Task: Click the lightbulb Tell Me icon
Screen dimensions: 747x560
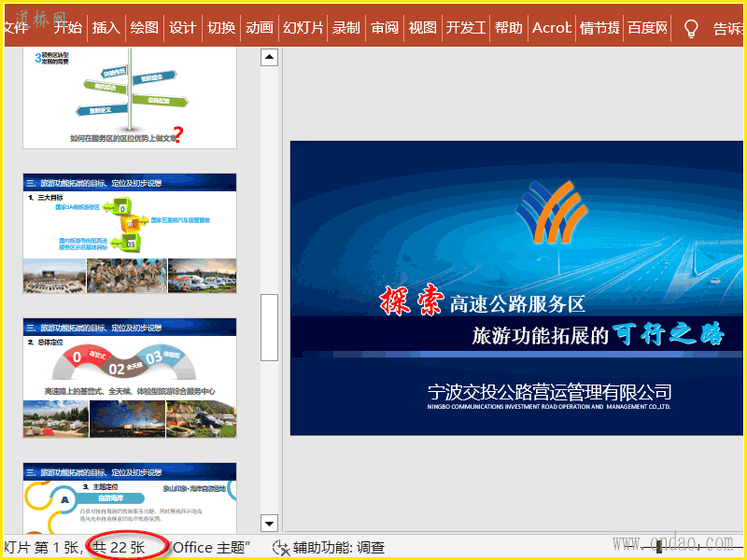Action: click(x=691, y=29)
